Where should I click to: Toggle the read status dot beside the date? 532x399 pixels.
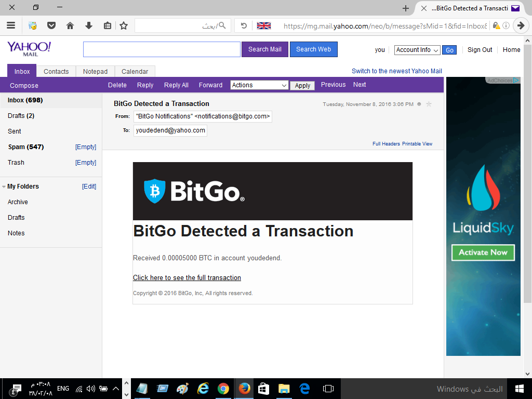click(x=419, y=104)
